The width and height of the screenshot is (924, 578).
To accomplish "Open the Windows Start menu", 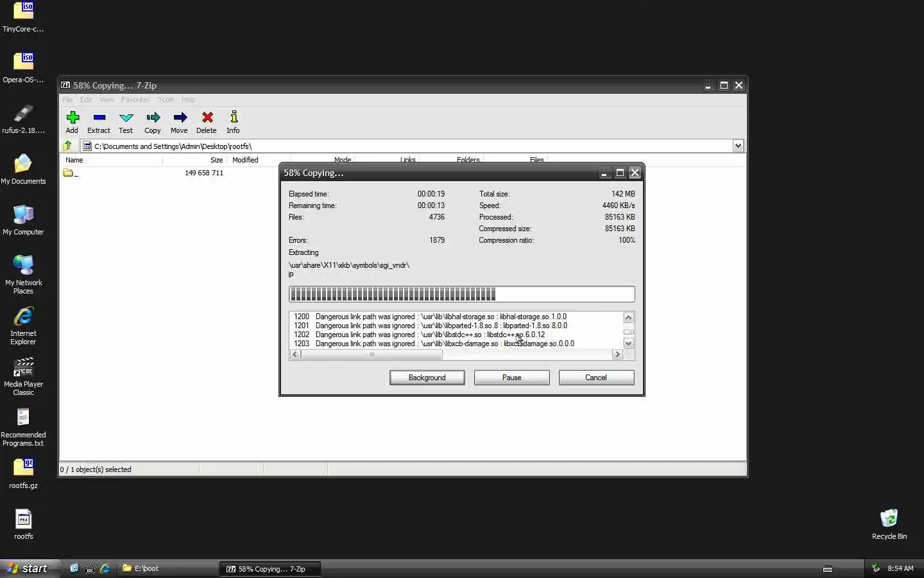I will coord(30,568).
